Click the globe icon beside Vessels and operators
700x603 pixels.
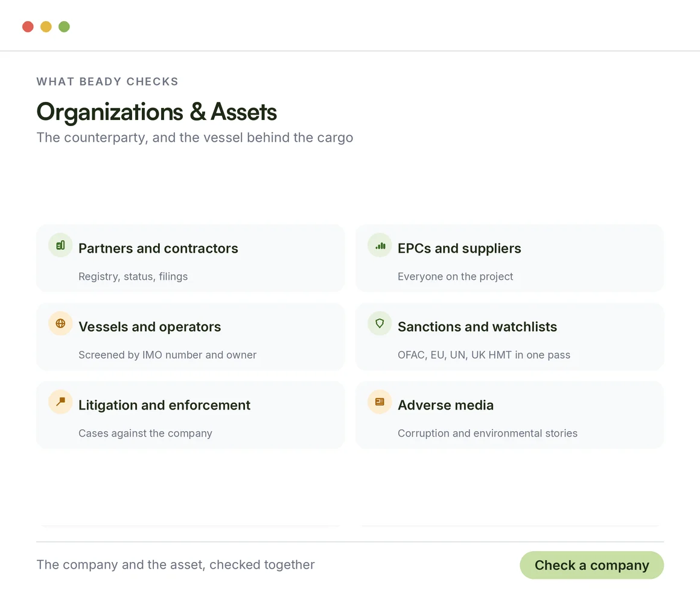tap(60, 323)
